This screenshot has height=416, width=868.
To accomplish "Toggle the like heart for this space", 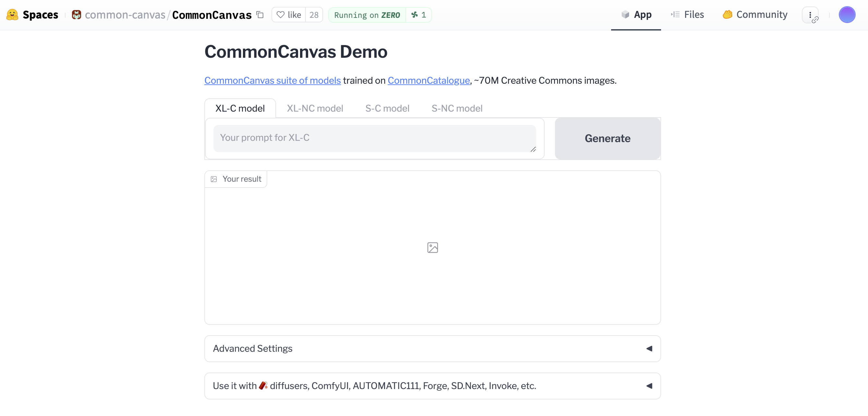I will [x=281, y=15].
